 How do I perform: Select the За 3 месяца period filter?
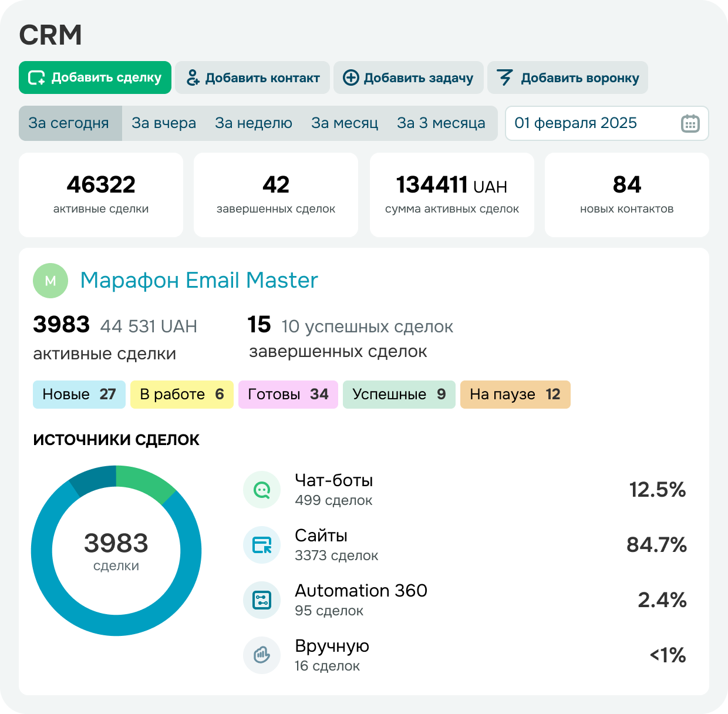[x=441, y=123]
